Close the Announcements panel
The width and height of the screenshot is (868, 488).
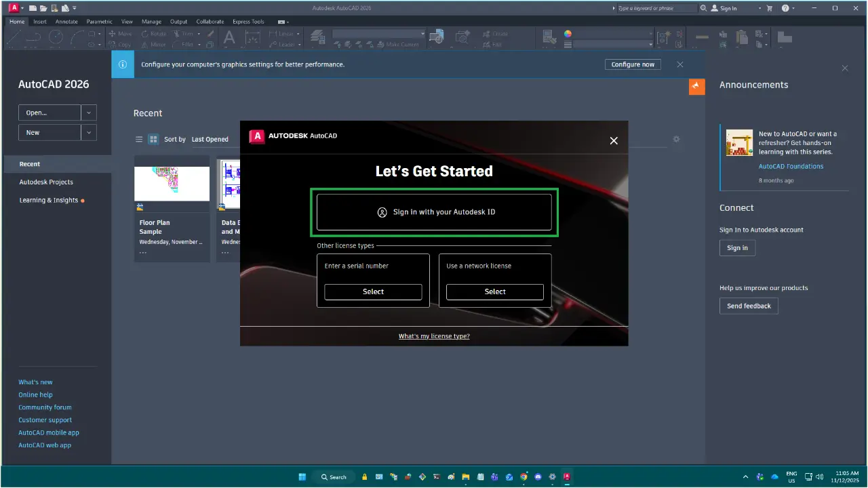[845, 68]
